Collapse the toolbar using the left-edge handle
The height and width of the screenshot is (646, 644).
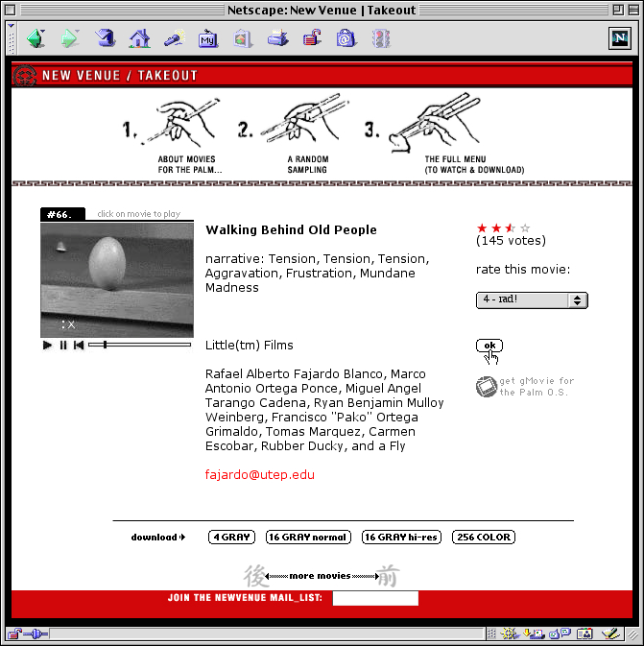11,38
